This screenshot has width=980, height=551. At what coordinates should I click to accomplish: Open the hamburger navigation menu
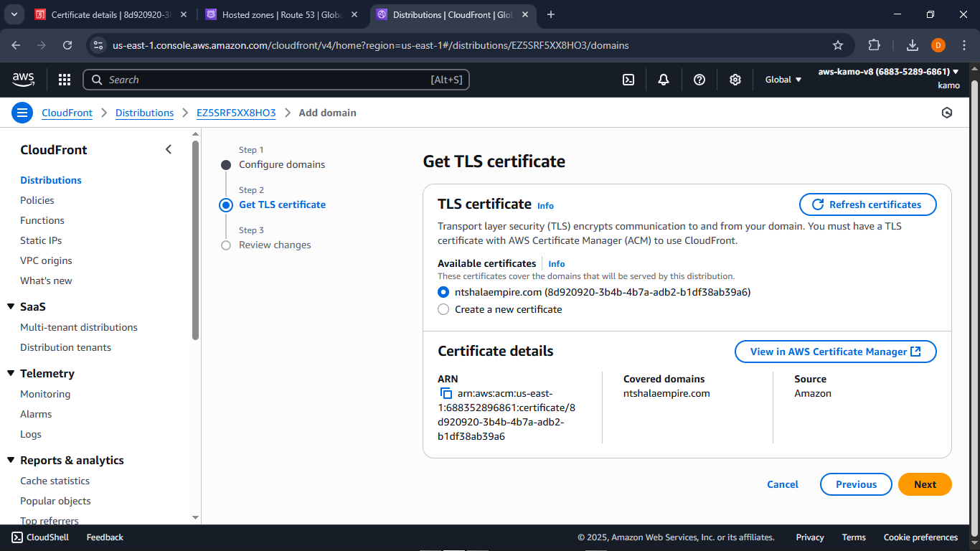tap(22, 113)
